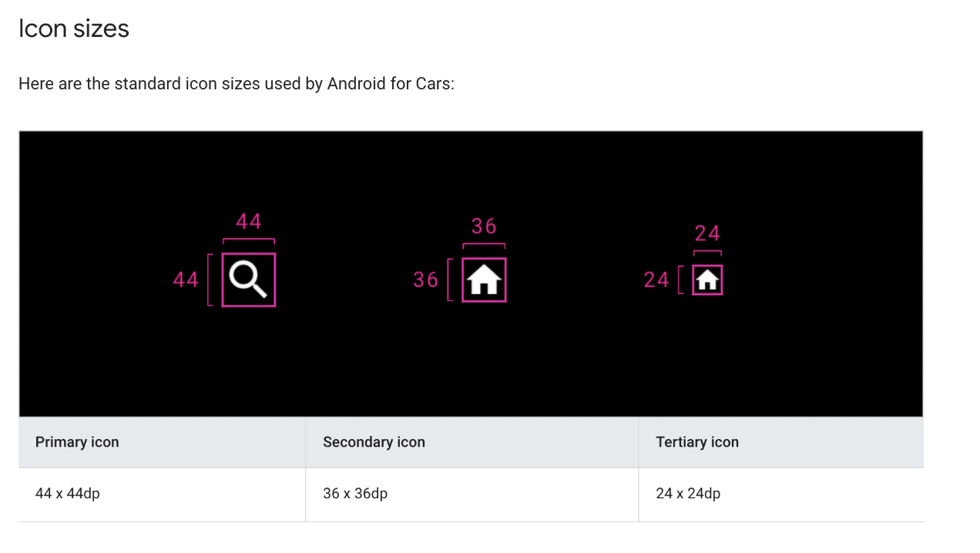980x553 pixels.
Task: Select the Tertiary icon table header
Action: pyautogui.click(x=780, y=442)
